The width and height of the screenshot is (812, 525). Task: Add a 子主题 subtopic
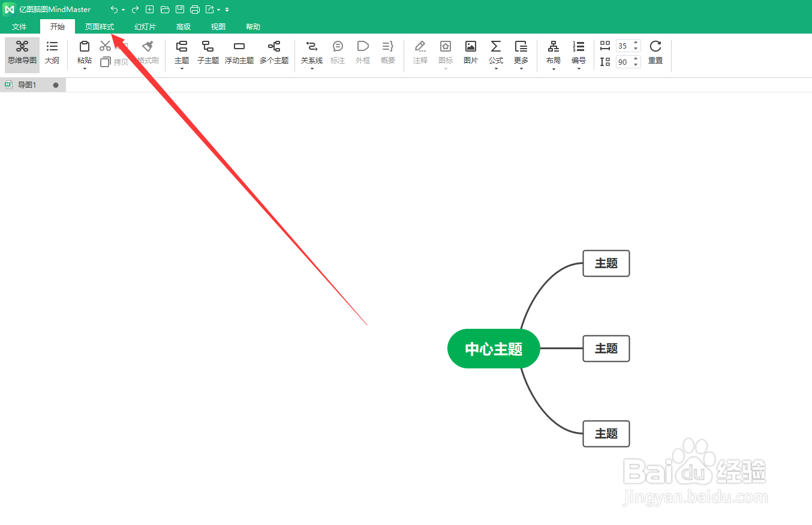208,52
